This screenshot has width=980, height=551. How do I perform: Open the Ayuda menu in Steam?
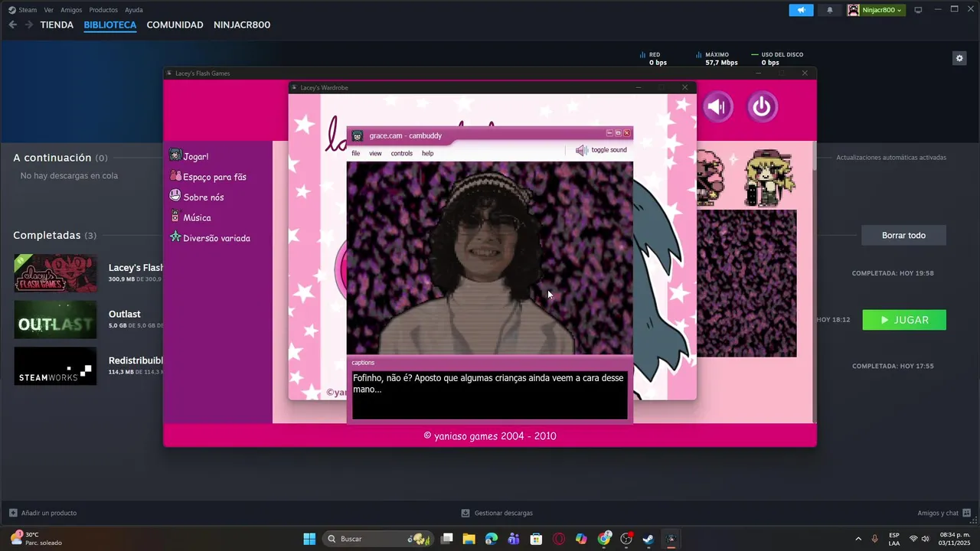(134, 10)
